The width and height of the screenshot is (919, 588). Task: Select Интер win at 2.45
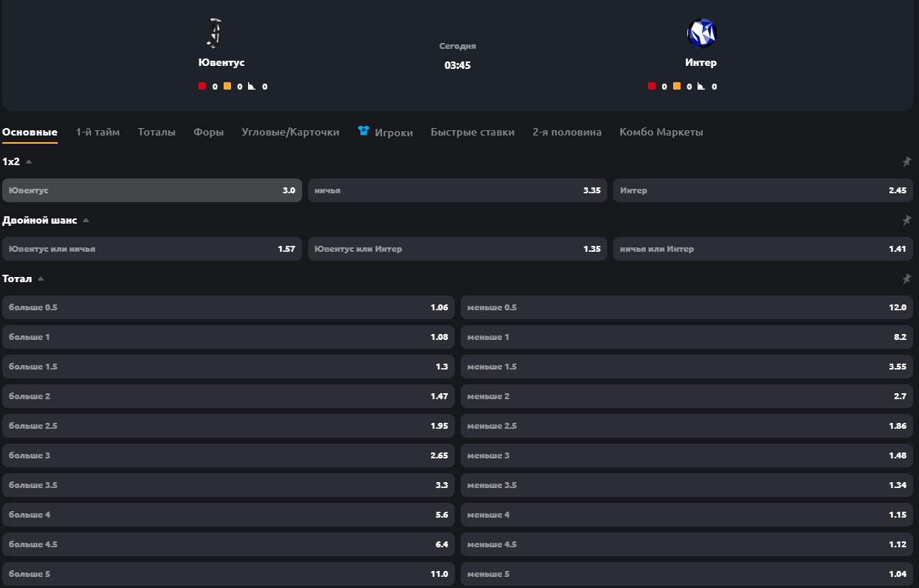pos(763,190)
